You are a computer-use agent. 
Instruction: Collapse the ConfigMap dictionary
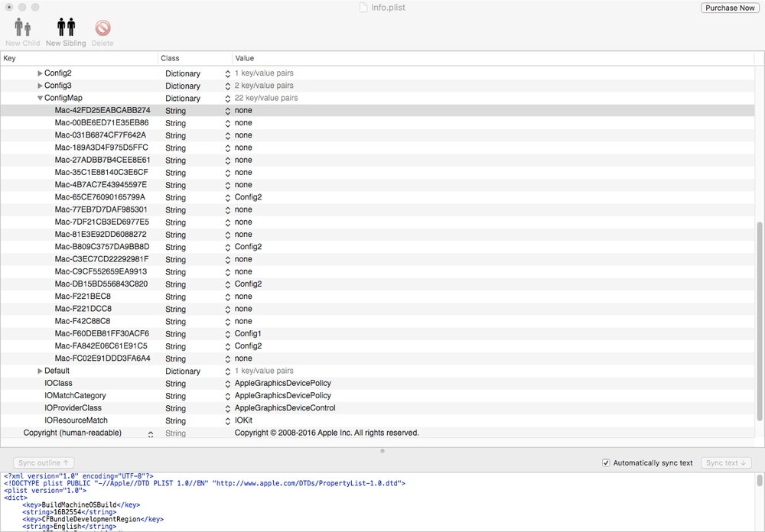40,99
